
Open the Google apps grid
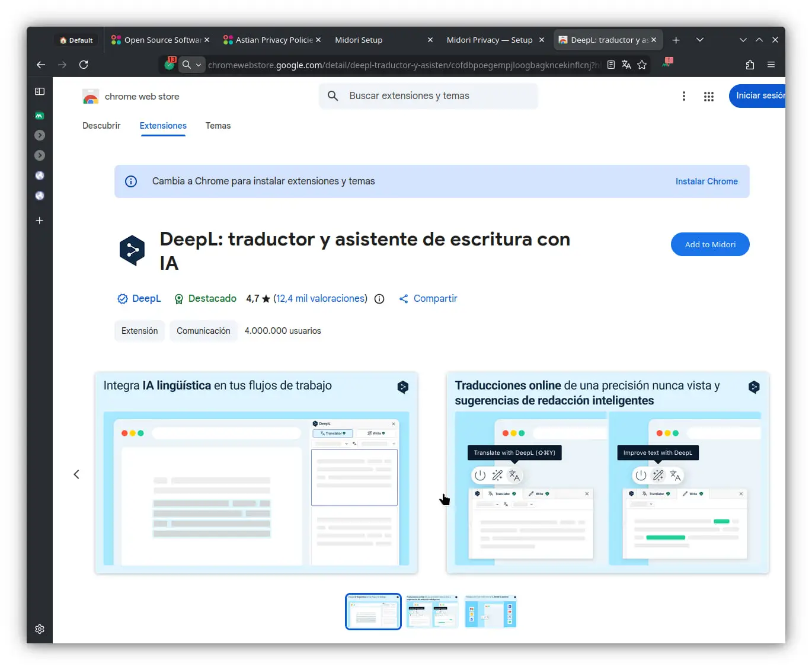709,96
